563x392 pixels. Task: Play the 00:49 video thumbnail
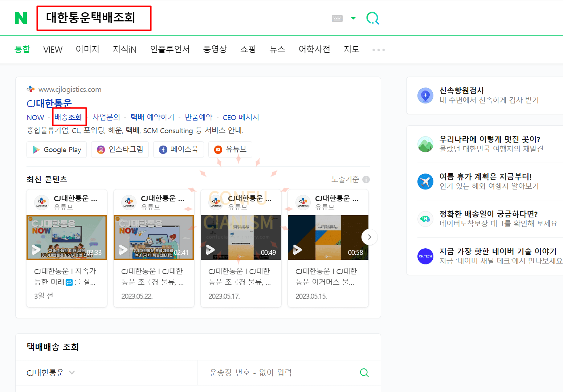point(241,237)
